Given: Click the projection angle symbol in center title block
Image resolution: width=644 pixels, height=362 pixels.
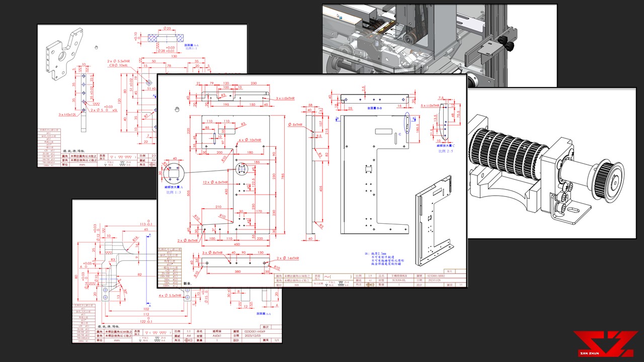Looking at the screenshot, I should coord(371,285).
